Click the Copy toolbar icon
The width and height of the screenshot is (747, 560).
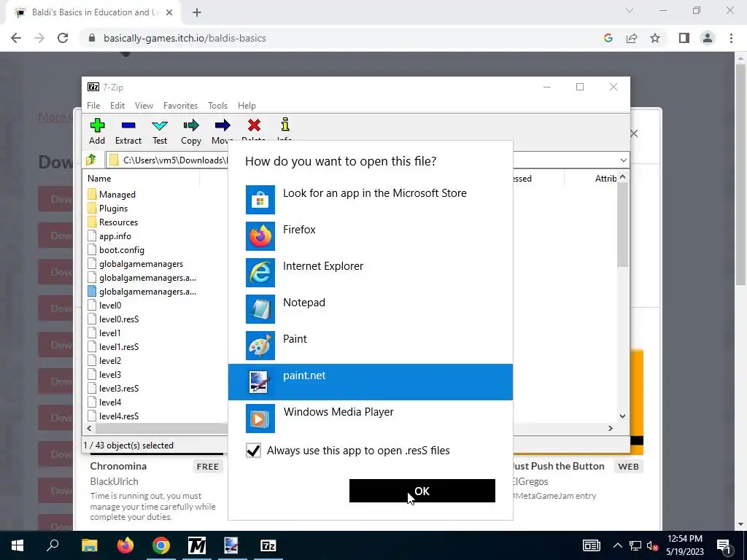click(x=191, y=125)
